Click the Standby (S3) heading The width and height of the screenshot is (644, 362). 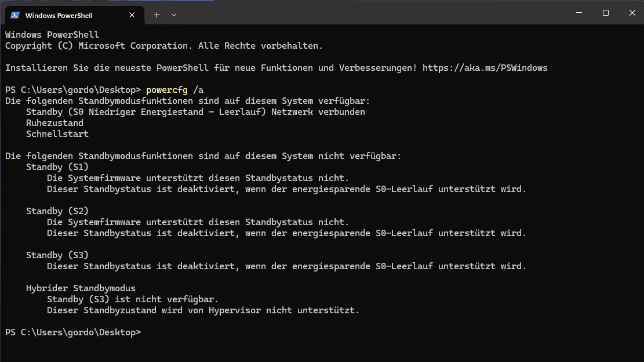click(57, 255)
